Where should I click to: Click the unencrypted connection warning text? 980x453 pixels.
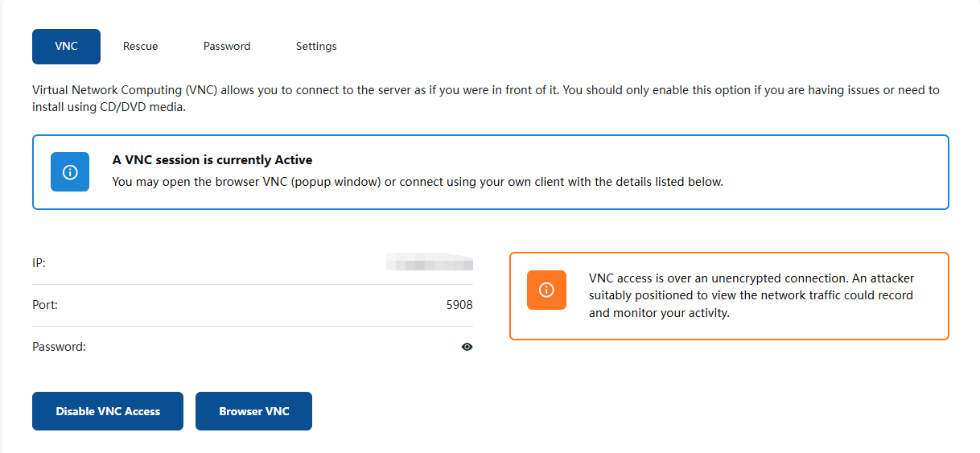[751, 296]
